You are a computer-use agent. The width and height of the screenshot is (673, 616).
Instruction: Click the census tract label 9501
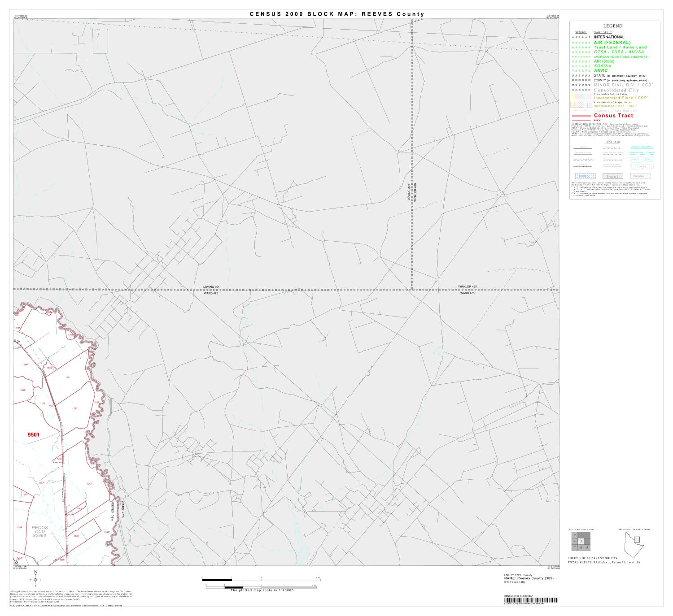click(35, 434)
